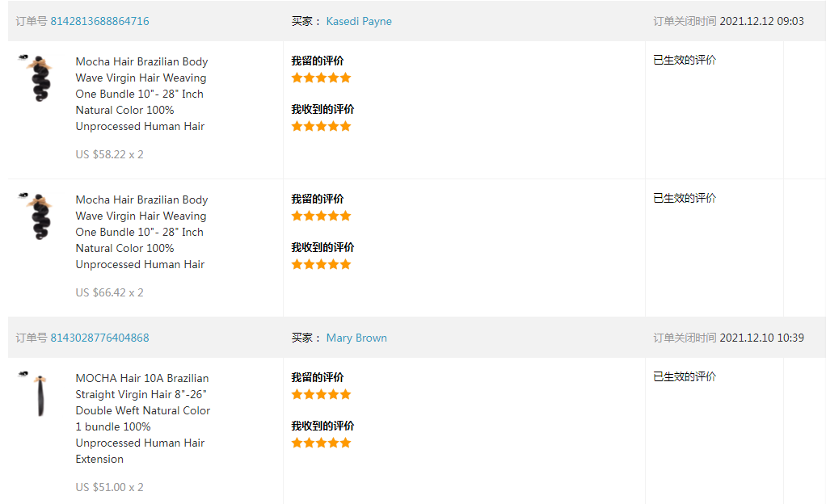Screen dimensions: 826x504
Task: Click the straight hair bundle thumbnail
Action: (x=36, y=393)
